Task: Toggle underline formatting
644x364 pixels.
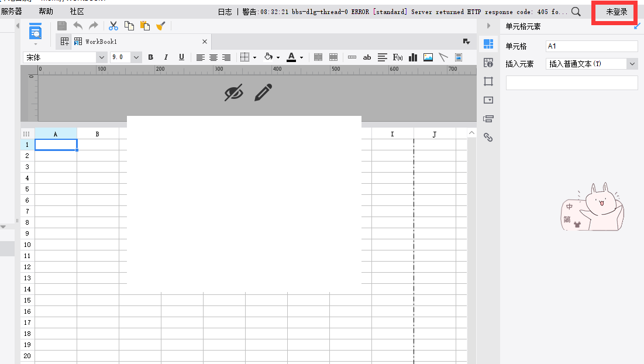Action: [x=181, y=57]
